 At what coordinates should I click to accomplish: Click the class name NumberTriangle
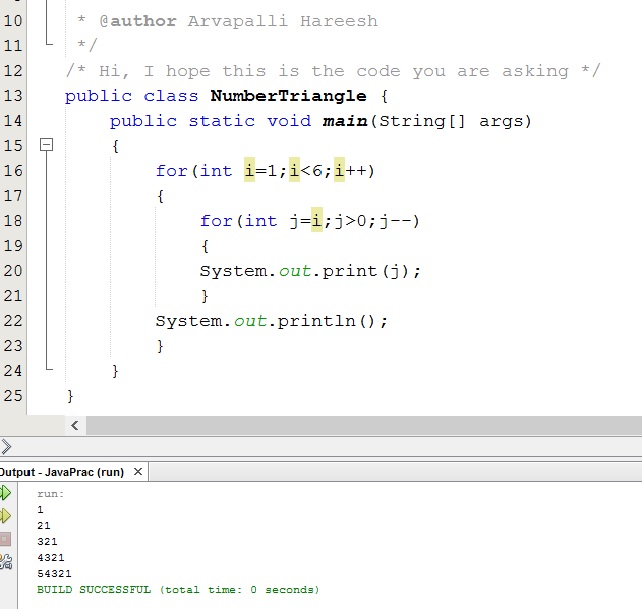[289, 96]
